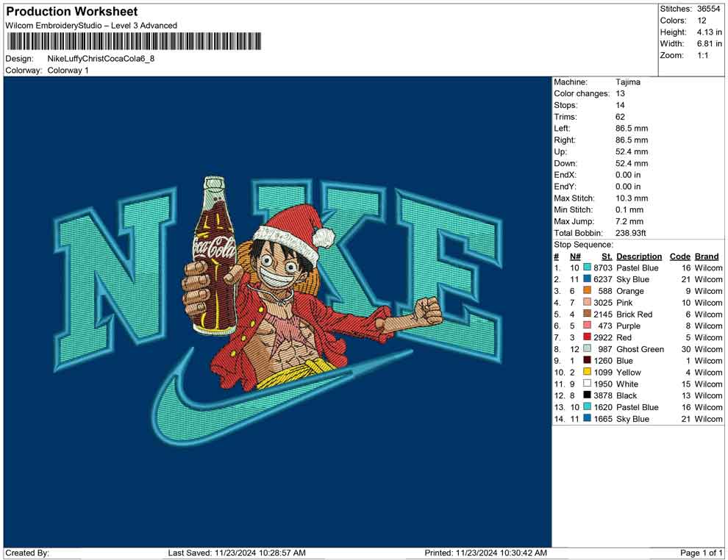Select the Height value '4.13 in'
This screenshot has width=728, height=560.
coord(710,32)
